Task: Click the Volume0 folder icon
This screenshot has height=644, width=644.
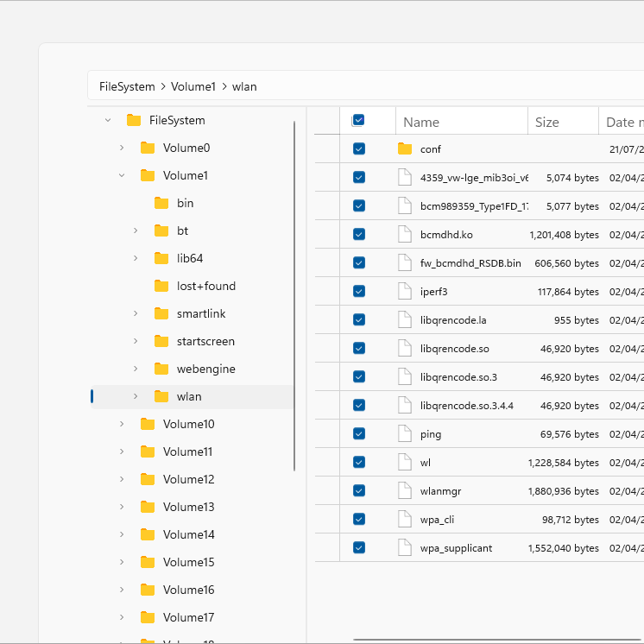Action: point(148,148)
